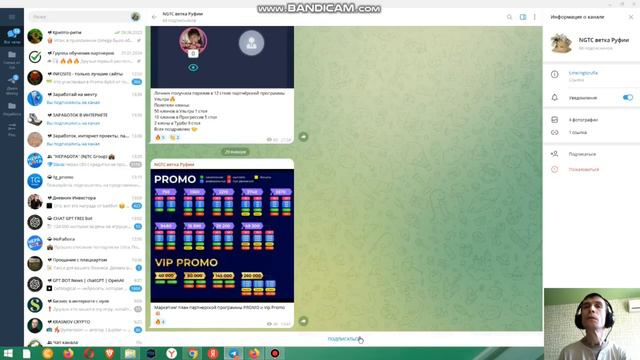Switch to Telegram on the taskbar
This screenshot has width=640, height=360.
234,353
